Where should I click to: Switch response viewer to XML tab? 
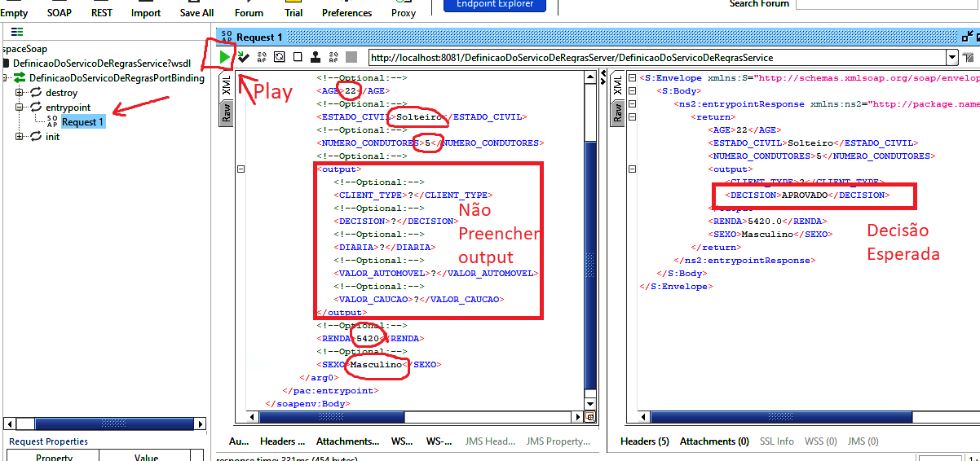618,86
